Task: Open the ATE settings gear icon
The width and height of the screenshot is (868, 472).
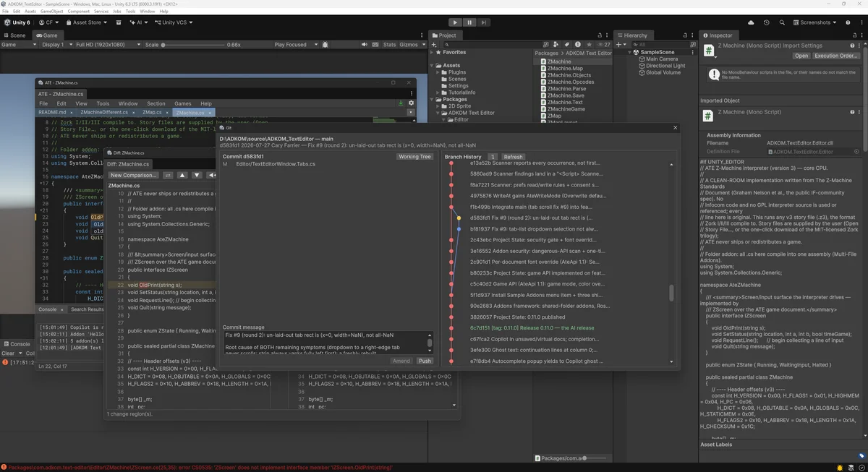Action: click(411, 103)
